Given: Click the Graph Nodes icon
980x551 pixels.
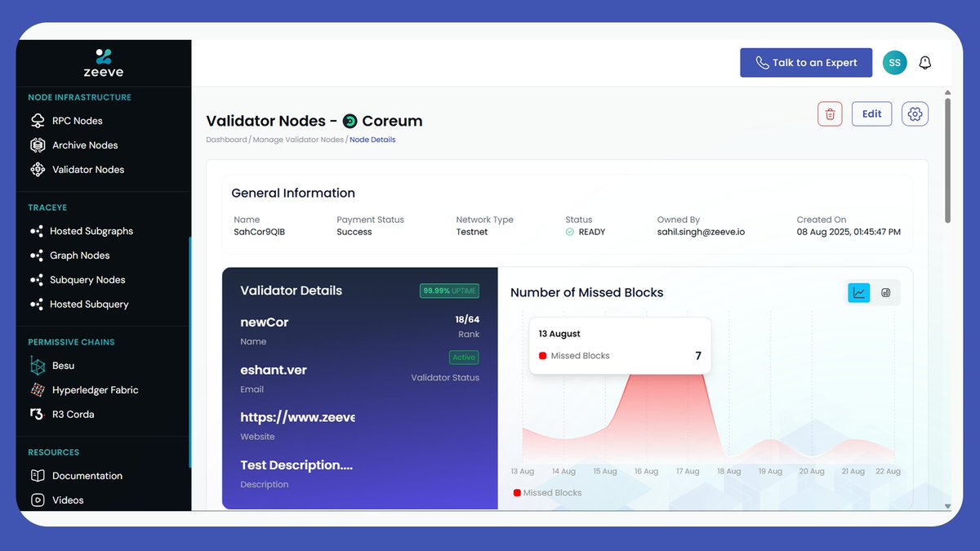Looking at the screenshot, I should [37, 256].
